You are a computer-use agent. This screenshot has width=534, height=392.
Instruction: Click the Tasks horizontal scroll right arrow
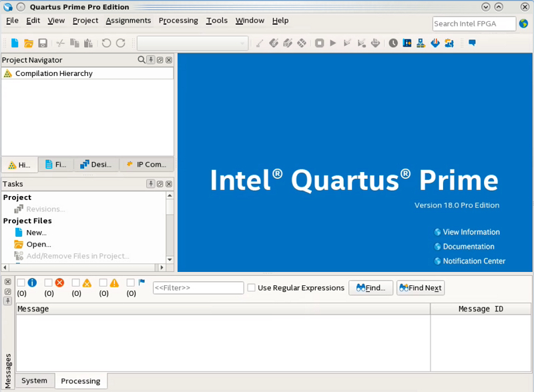click(x=162, y=268)
